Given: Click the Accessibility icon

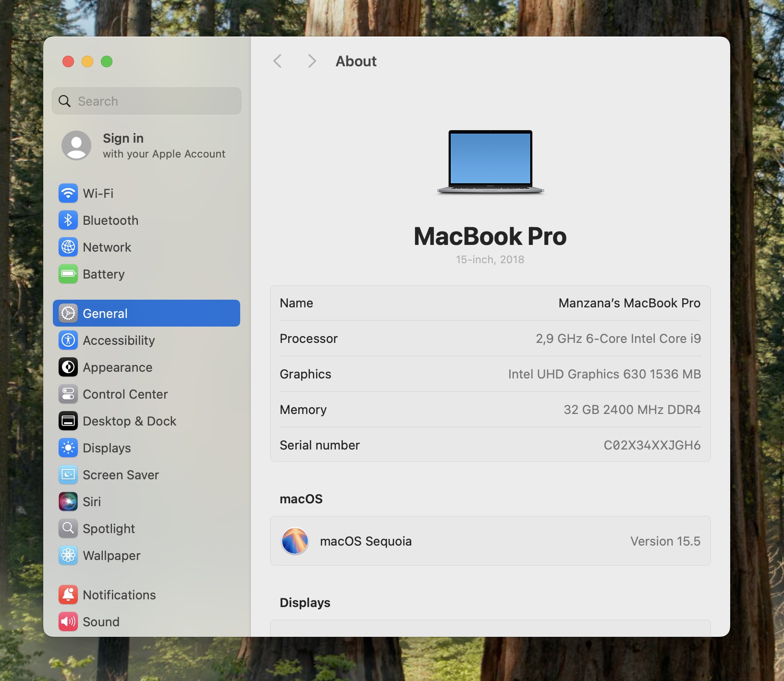Looking at the screenshot, I should 68,340.
